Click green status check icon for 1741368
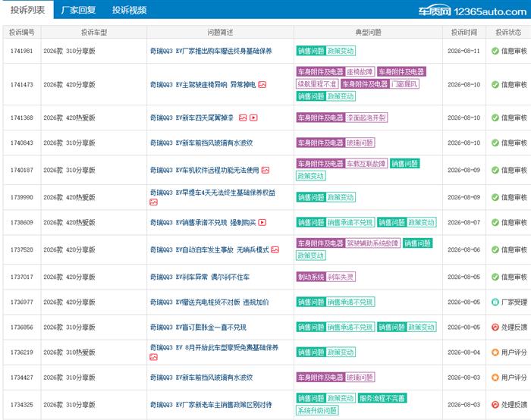 click(x=495, y=118)
